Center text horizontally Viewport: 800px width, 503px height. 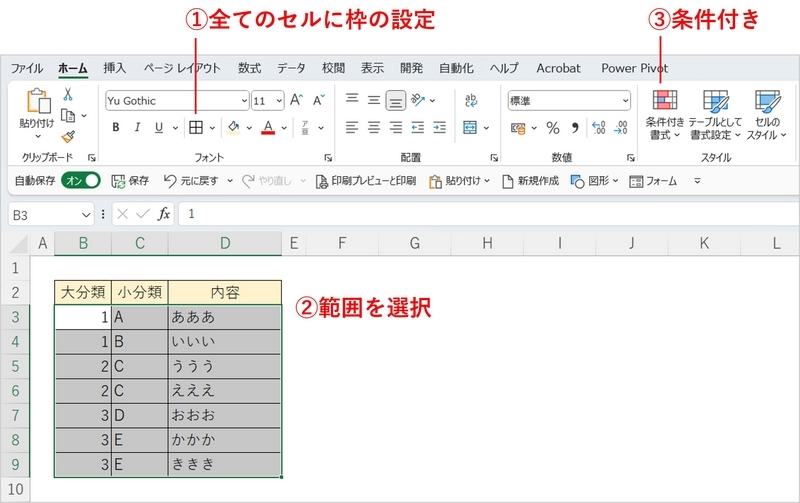[x=374, y=127]
